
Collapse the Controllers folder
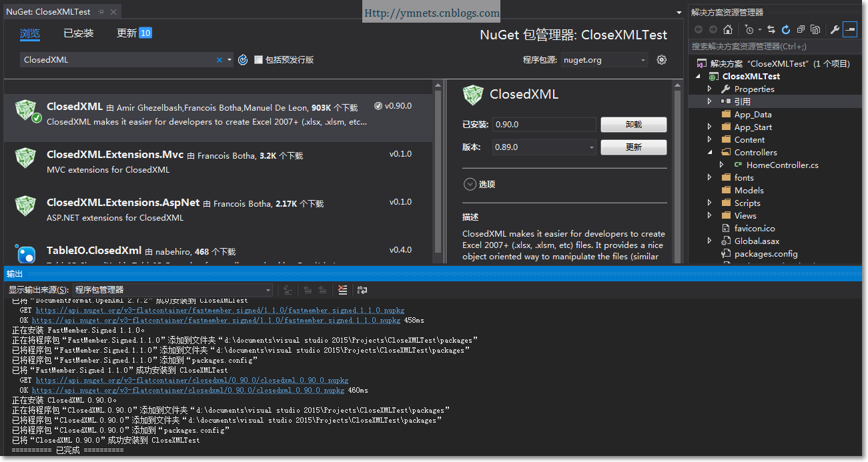(x=709, y=152)
